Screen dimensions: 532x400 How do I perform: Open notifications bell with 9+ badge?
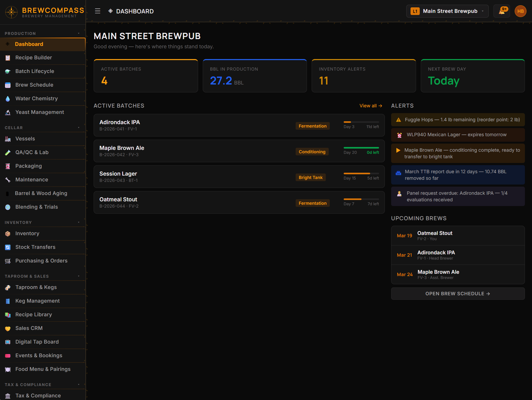(x=502, y=11)
